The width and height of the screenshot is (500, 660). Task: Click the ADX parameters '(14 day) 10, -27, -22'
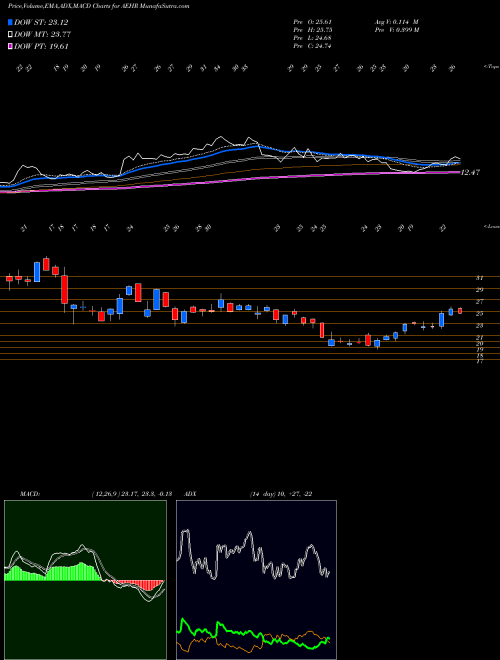281,494
